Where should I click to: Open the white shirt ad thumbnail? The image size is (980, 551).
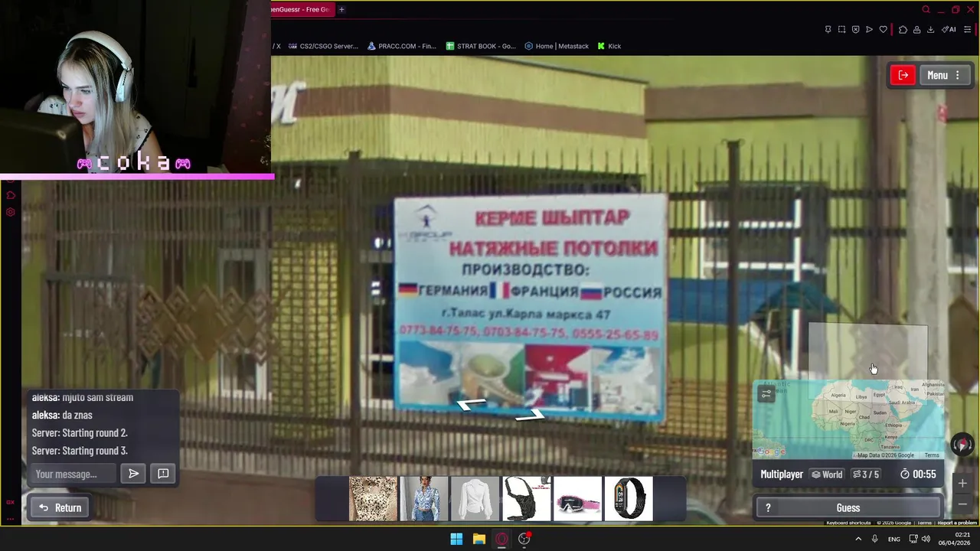coord(475,498)
